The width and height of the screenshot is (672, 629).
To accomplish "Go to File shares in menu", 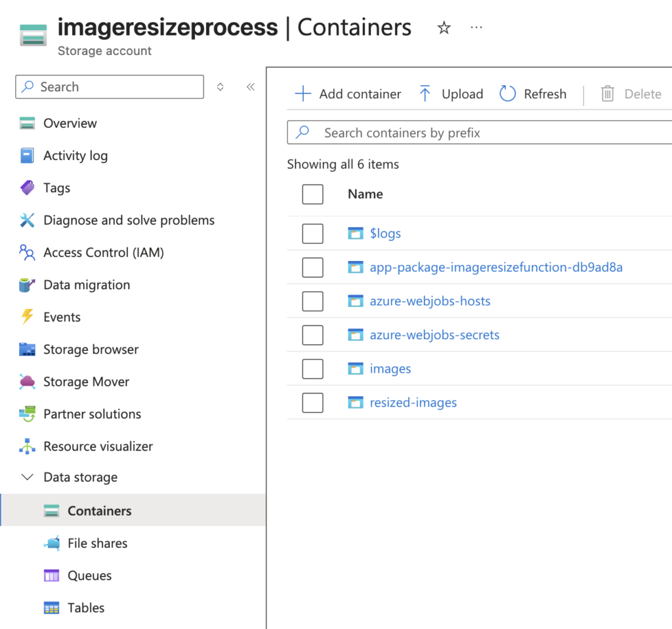I will tap(97, 544).
